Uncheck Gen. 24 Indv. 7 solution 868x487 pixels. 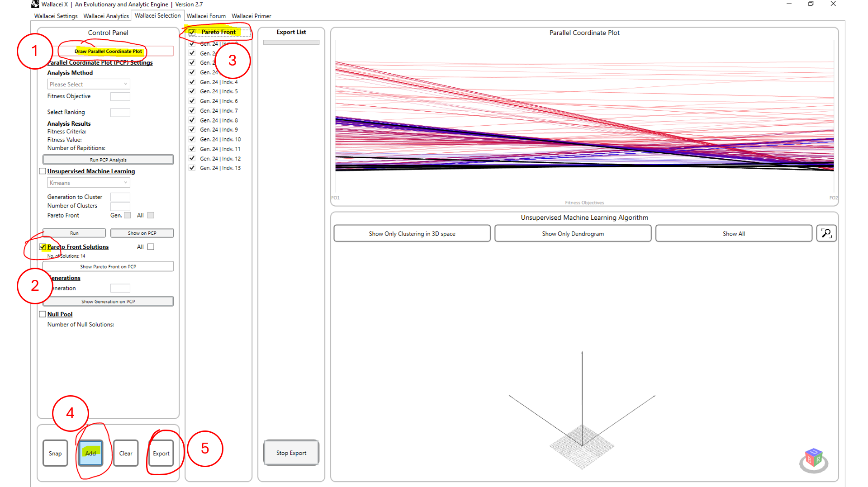coord(192,111)
